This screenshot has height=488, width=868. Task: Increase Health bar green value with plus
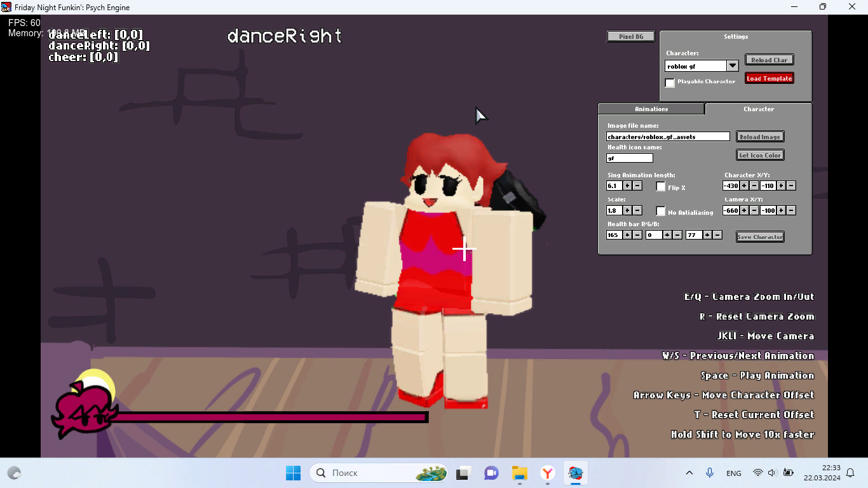(667, 234)
